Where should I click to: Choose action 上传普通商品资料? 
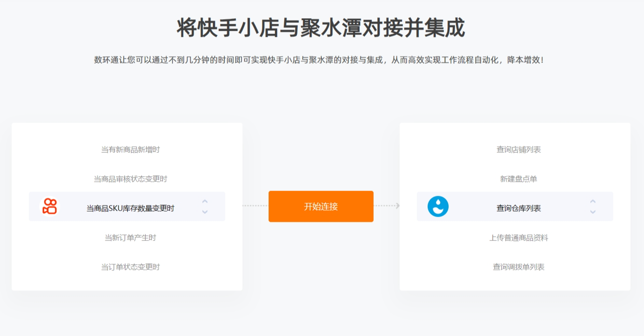coord(519,238)
